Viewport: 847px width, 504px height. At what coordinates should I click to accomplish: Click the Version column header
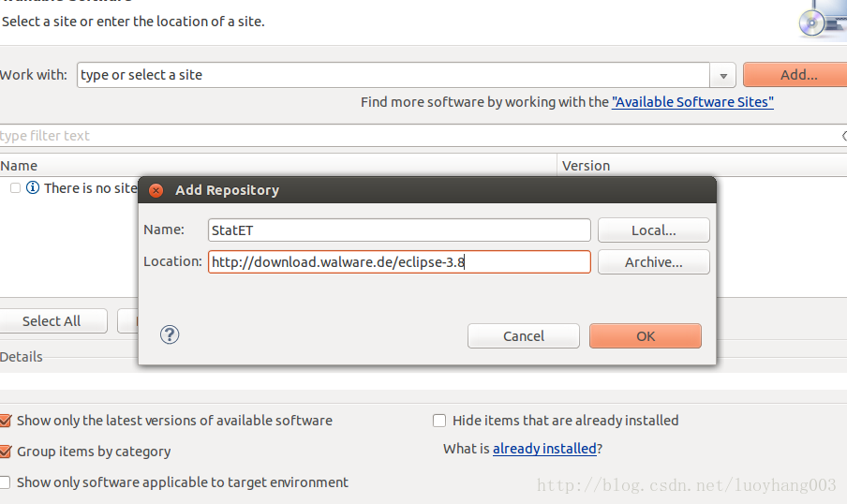point(702,165)
